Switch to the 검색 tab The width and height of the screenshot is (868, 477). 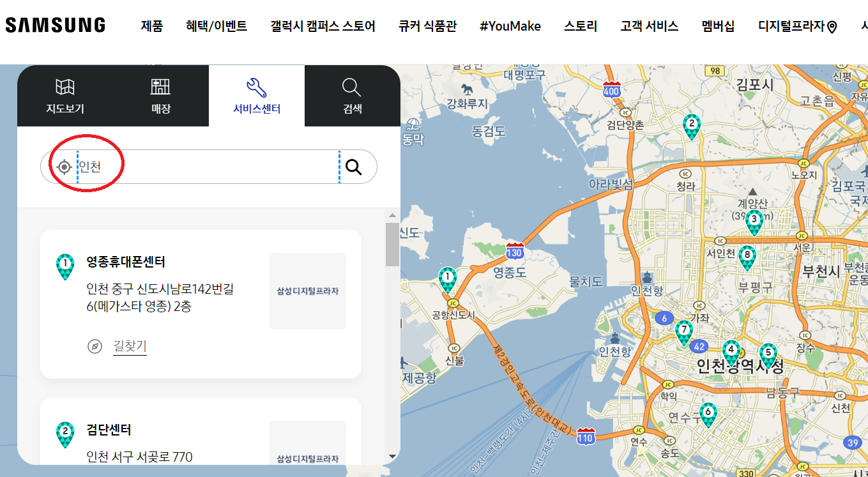(x=353, y=96)
